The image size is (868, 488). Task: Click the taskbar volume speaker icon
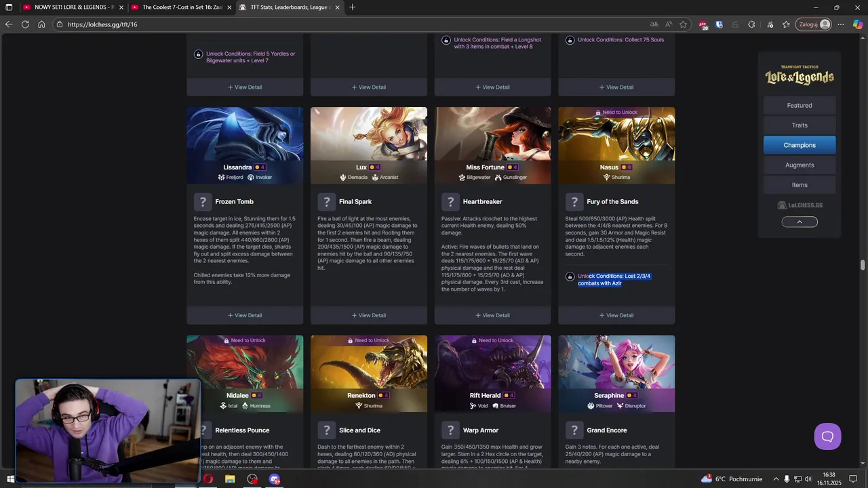[x=808, y=479]
